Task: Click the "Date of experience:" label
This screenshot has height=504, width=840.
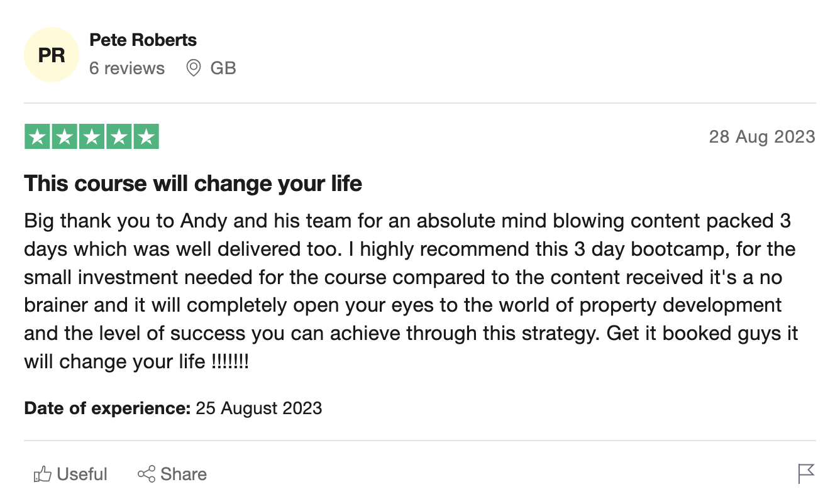Action: [x=107, y=408]
